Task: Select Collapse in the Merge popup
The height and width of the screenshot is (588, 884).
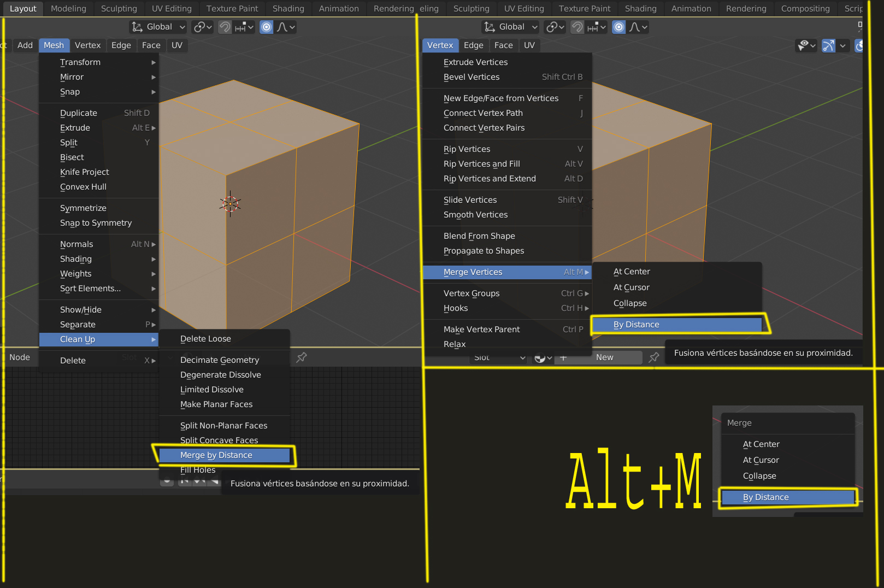Action: [x=788, y=476]
